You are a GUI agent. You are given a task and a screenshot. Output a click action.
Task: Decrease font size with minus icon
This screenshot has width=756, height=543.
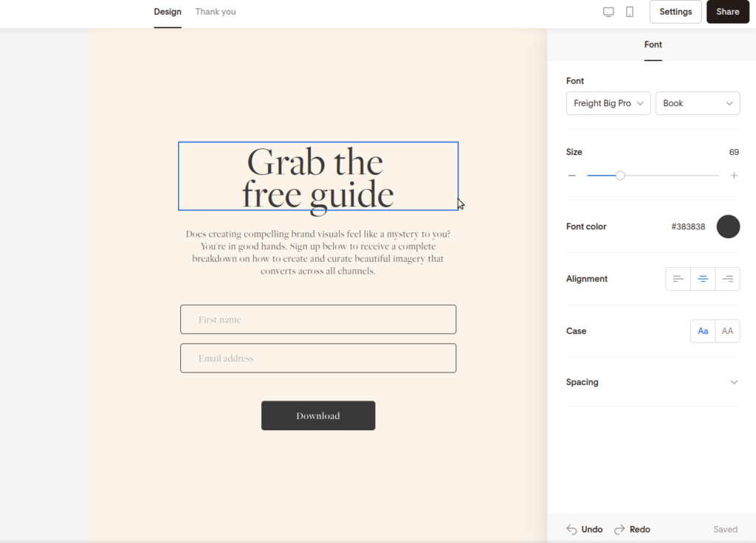tap(572, 176)
